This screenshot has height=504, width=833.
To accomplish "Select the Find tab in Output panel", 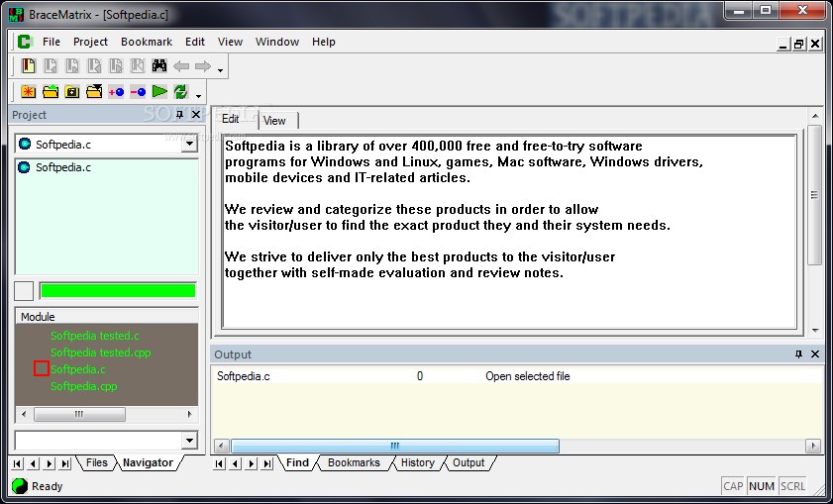I will click(297, 462).
